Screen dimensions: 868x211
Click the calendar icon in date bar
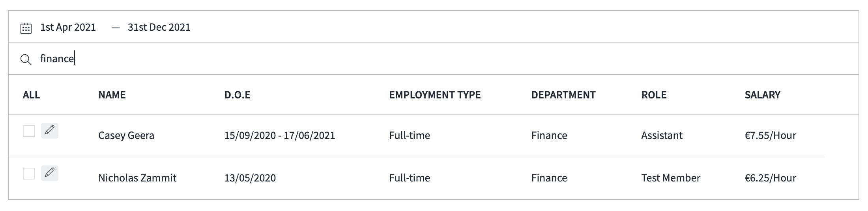(26, 28)
